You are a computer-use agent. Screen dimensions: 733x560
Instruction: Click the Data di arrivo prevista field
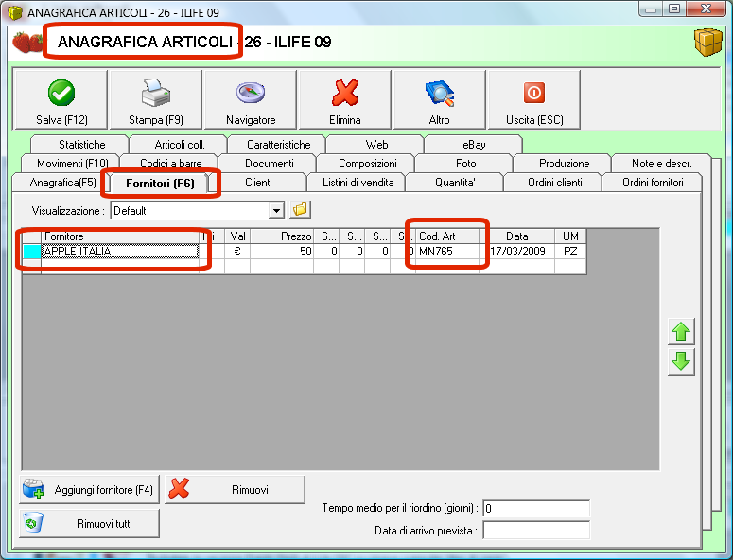(x=536, y=531)
